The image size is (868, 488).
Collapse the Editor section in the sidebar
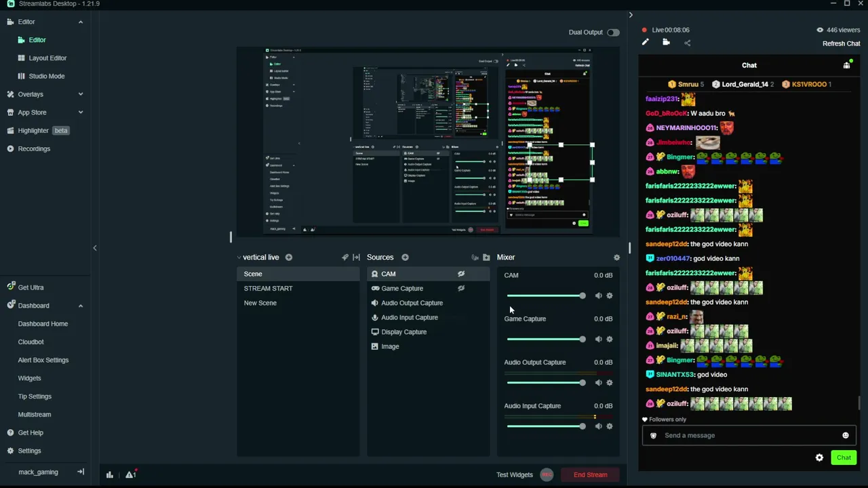pyautogui.click(x=80, y=22)
